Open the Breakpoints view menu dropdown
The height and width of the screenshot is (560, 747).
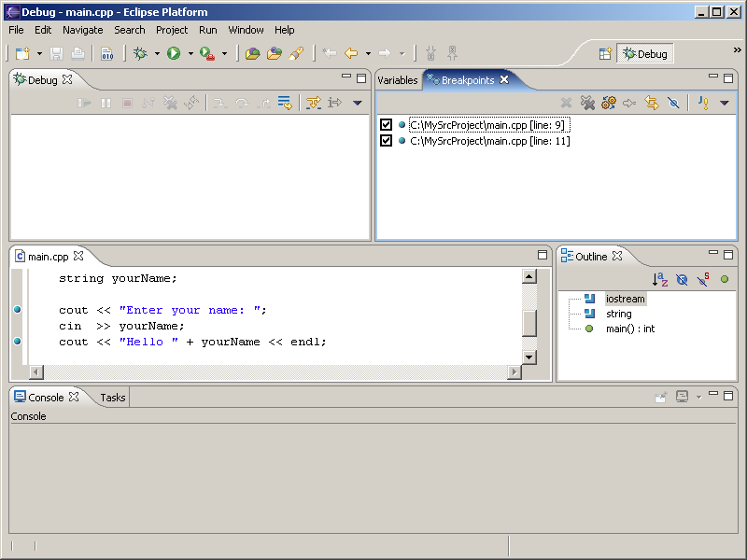(725, 103)
